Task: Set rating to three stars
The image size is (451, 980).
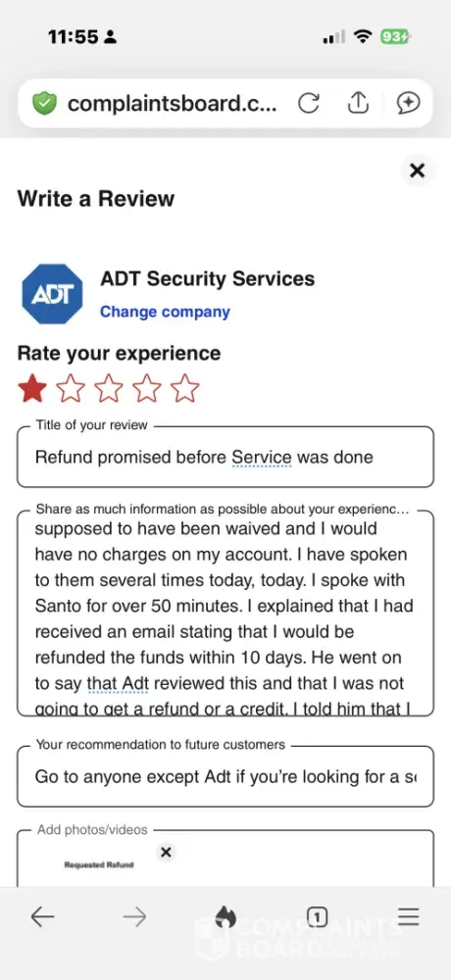Action: point(109,388)
